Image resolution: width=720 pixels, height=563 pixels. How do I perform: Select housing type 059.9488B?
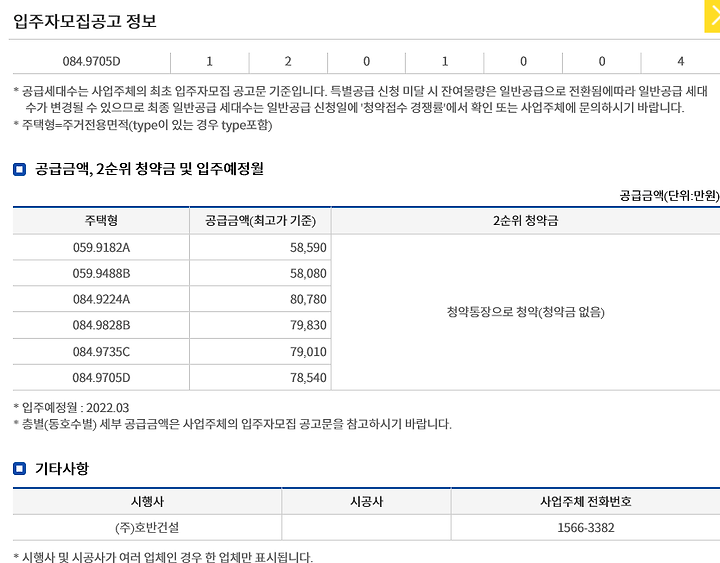coord(101,273)
